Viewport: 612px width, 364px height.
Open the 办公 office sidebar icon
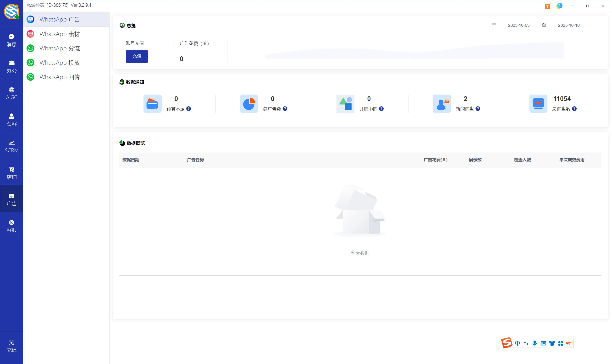11,66
